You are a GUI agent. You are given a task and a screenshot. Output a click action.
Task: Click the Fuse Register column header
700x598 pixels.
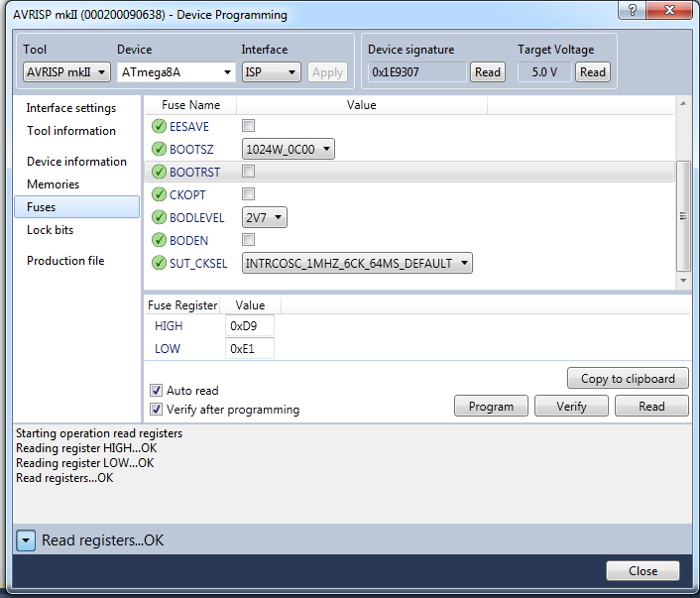click(182, 305)
